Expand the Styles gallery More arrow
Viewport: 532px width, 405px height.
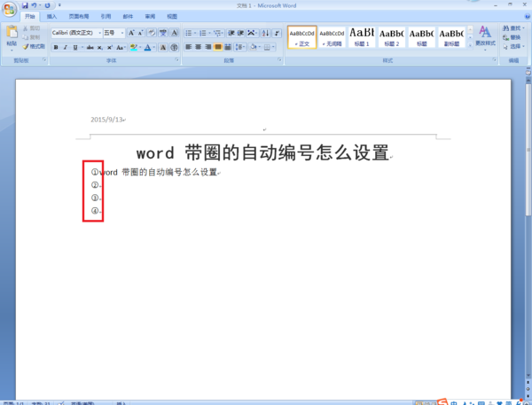click(470, 45)
